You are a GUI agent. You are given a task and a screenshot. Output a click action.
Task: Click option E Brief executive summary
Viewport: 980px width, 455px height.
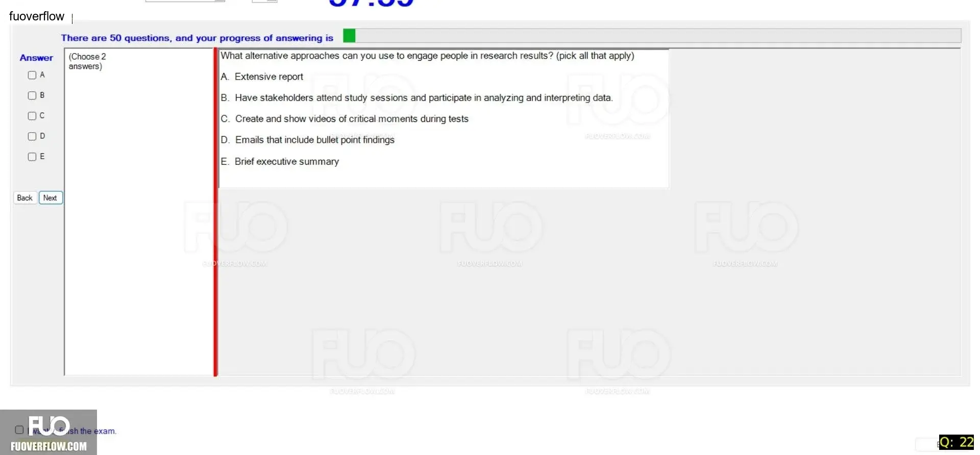pyautogui.click(x=280, y=161)
